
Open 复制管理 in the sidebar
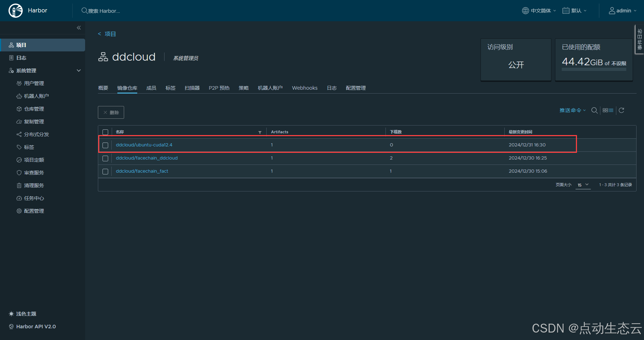(34, 122)
